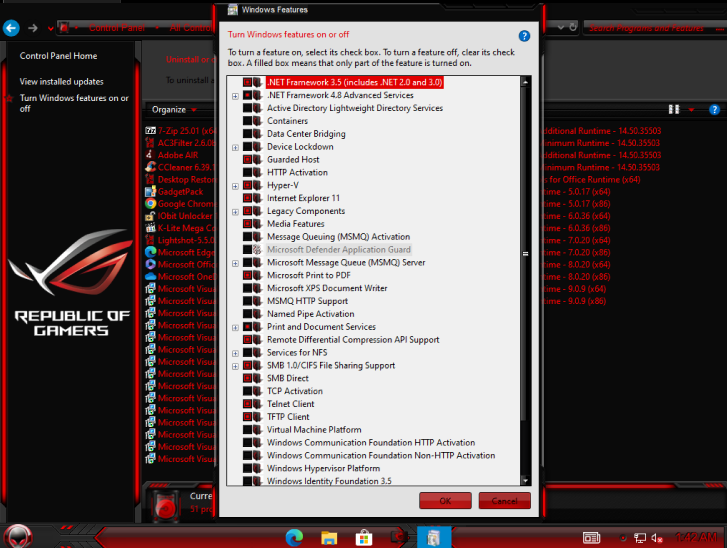Go back with the blue arrow button
Viewport: 727px width, 548px height.
[11, 28]
